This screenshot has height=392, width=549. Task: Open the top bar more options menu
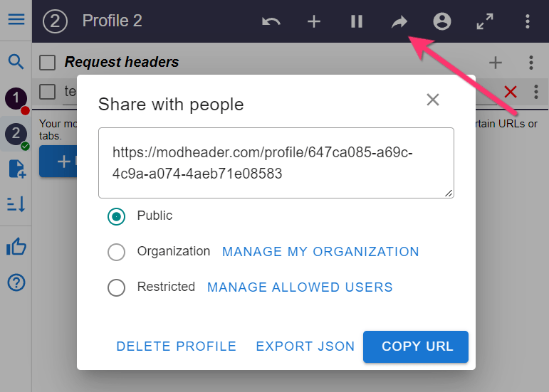point(528,21)
